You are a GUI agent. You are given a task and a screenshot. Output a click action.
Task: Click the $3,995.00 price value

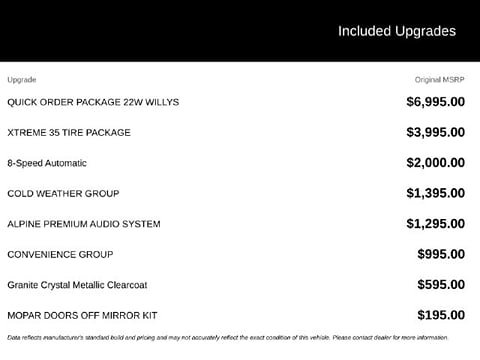click(x=435, y=132)
